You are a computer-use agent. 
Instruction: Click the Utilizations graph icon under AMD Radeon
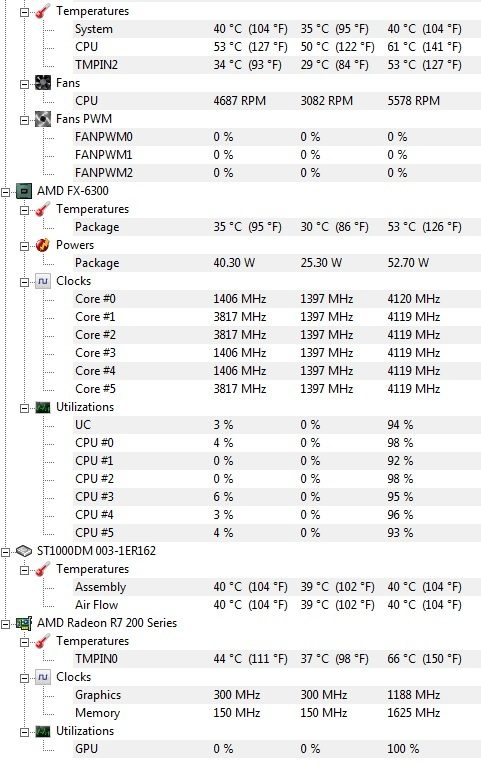[x=43, y=731]
